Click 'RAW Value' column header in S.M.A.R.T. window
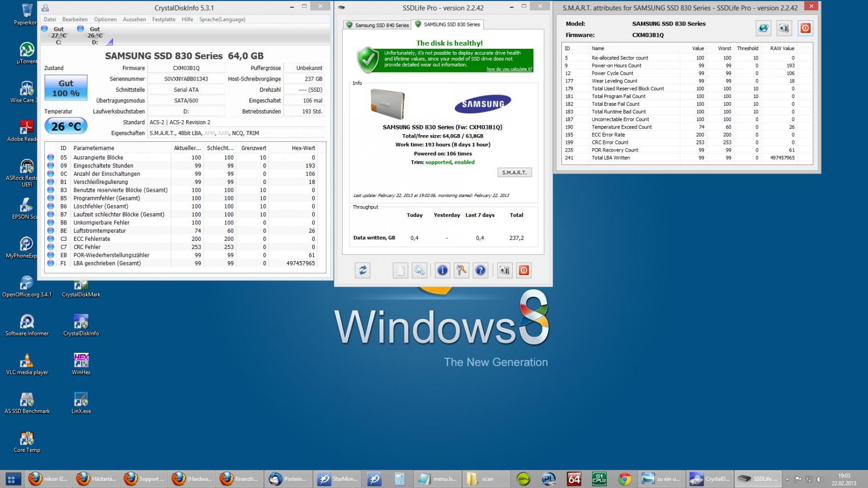The image size is (868, 488). coord(779,48)
